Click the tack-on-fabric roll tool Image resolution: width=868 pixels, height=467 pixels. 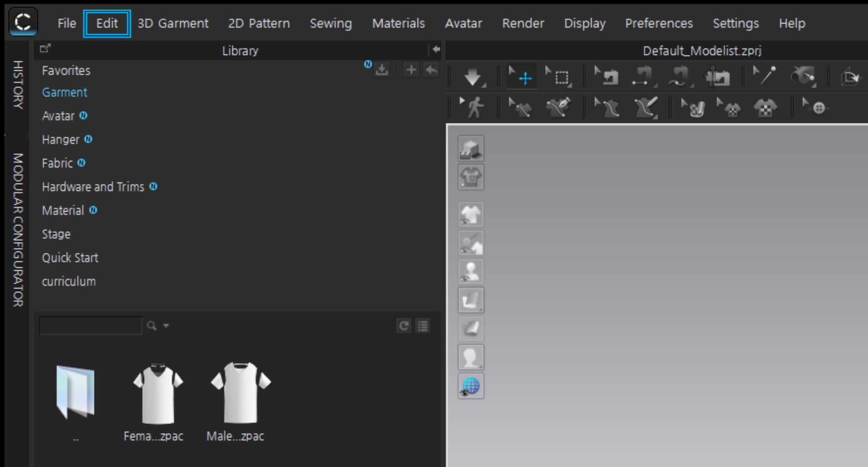pyautogui.click(x=803, y=77)
